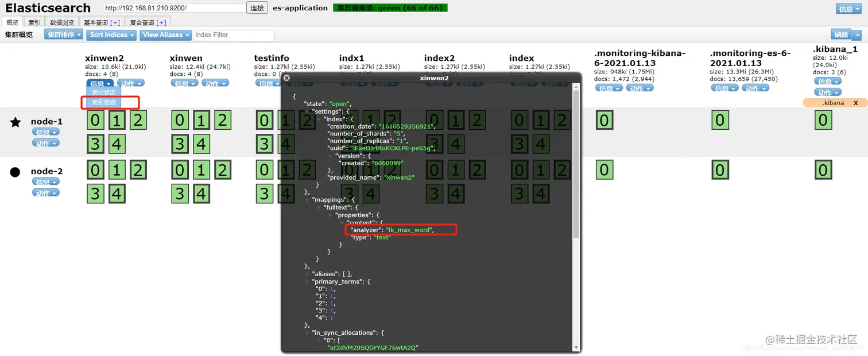Image resolution: width=868 pixels, height=356 pixels.
Task: Collapse the "fulltext" node in JSON
Action: [x=319, y=207]
